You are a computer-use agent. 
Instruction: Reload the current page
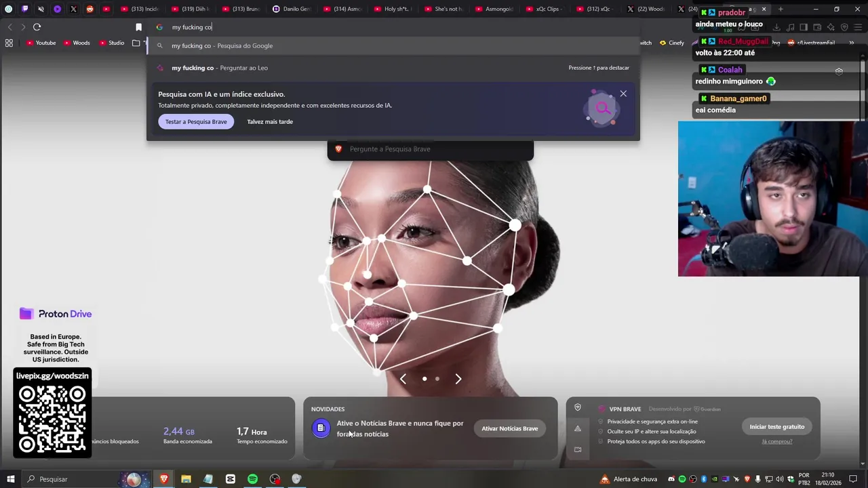(x=37, y=27)
